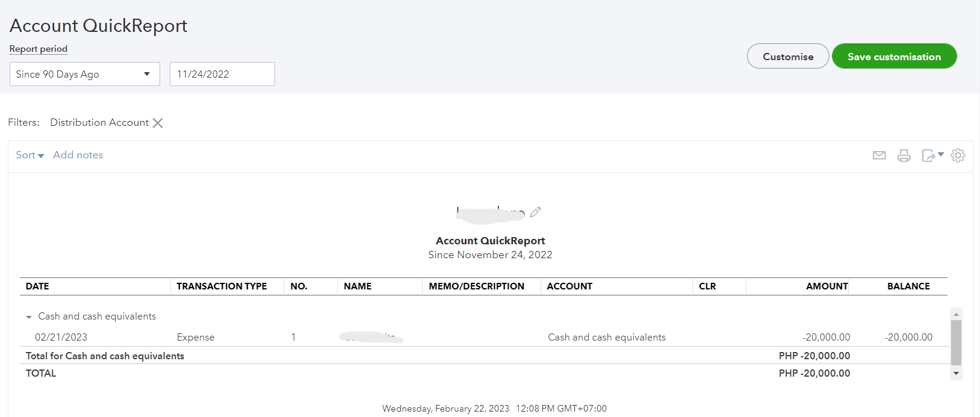Remove the Distribution Account filter
Viewport: 980px width, 417px height.
(x=158, y=123)
